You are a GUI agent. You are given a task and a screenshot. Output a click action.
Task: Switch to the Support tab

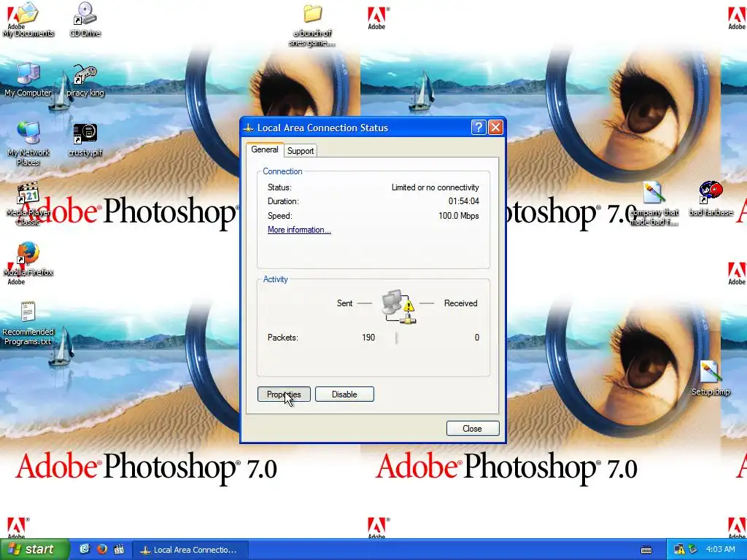[x=301, y=150]
